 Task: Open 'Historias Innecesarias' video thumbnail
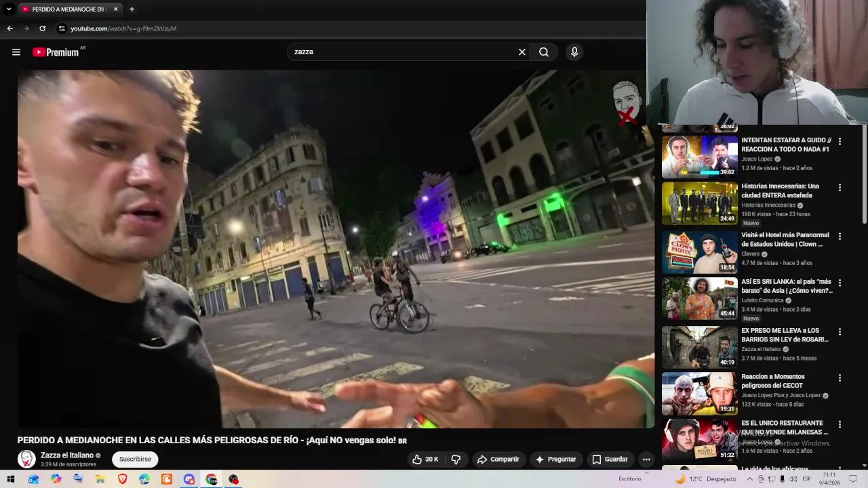(x=699, y=203)
